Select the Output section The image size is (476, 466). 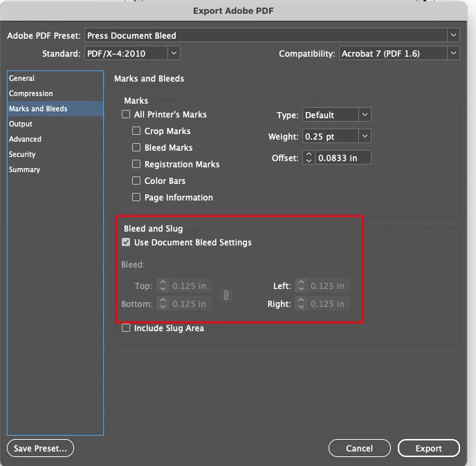point(55,124)
